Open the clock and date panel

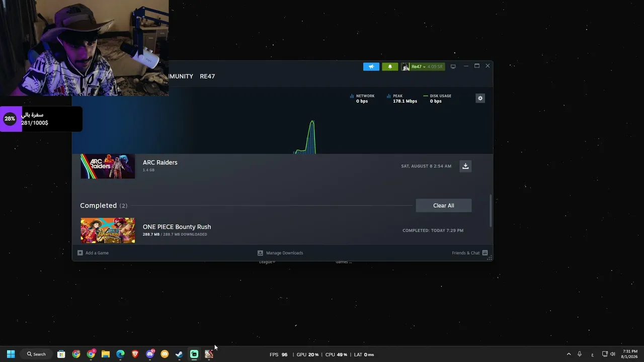tap(630, 354)
